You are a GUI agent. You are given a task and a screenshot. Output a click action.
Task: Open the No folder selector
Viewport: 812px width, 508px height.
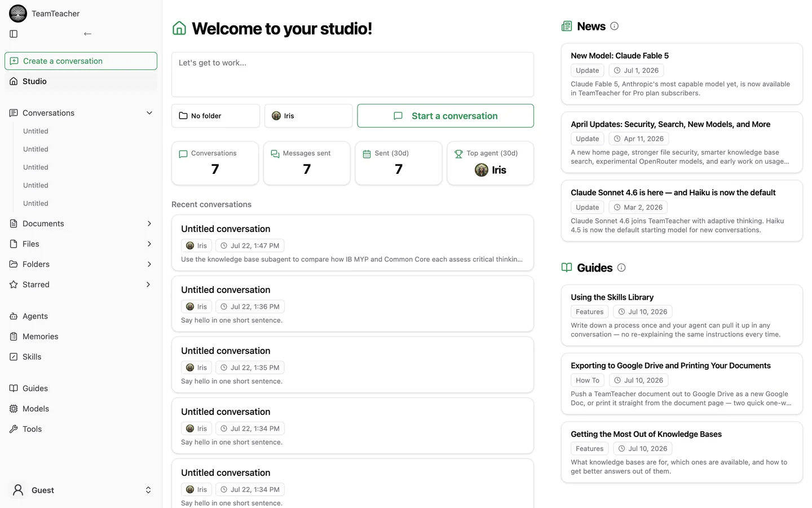pyautogui.click(x=215, y=116)
